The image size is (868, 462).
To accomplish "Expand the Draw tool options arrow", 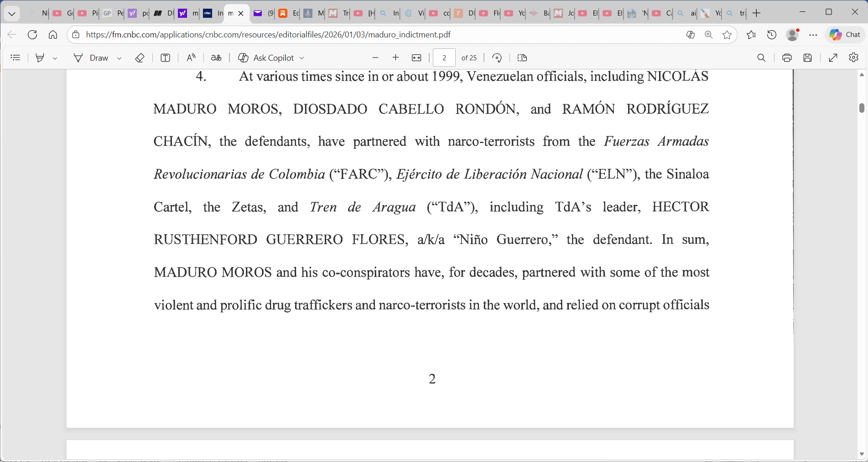I will (120, 58).
